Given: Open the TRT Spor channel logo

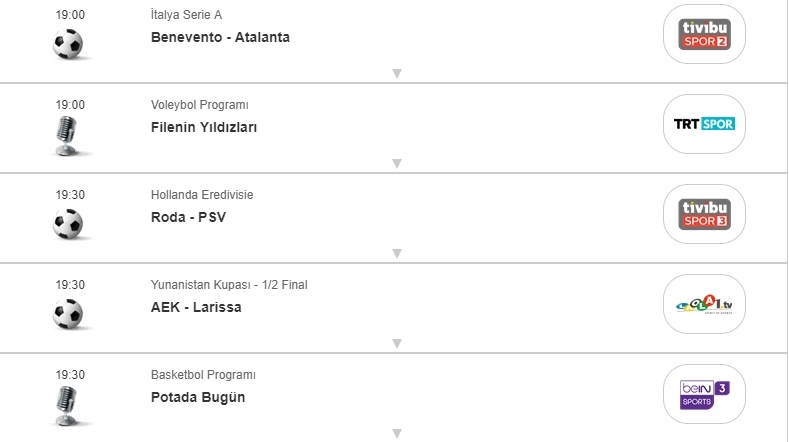Looking at the screenshot, I should pyautogui.click(x=704, y=124).
